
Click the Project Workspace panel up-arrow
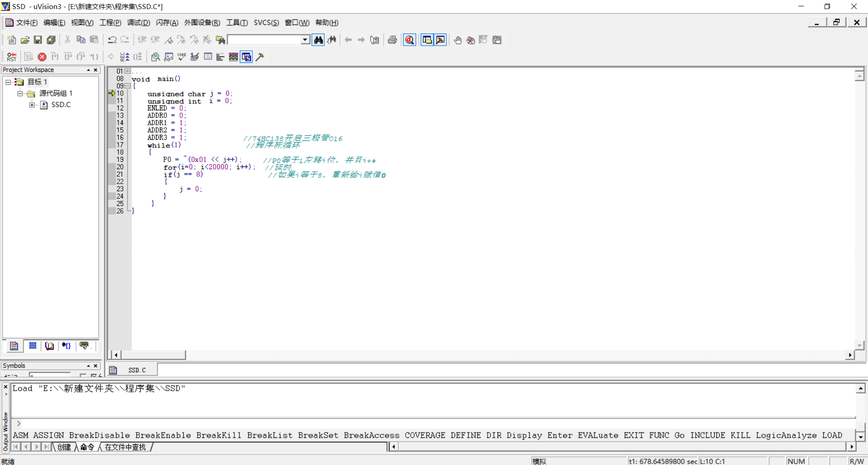(89, 70)
